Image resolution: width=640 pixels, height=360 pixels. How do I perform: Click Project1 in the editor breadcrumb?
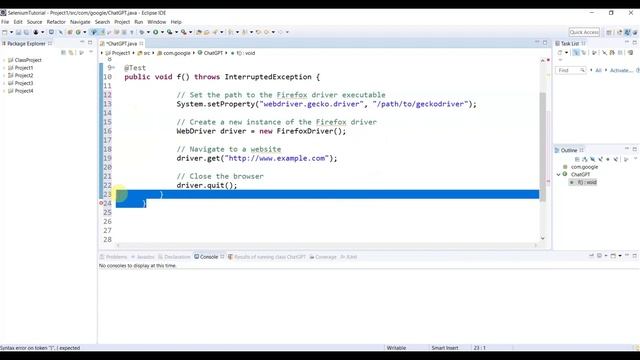coord(118,53)
